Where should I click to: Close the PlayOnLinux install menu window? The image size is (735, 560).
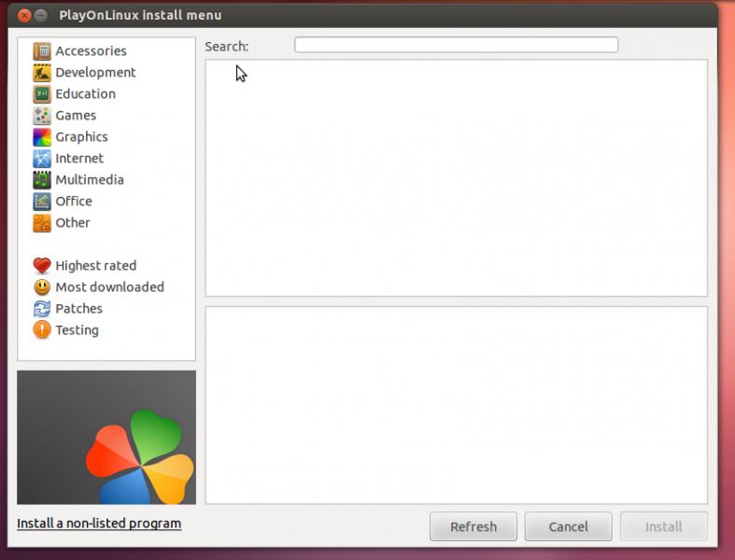(24, 15)
